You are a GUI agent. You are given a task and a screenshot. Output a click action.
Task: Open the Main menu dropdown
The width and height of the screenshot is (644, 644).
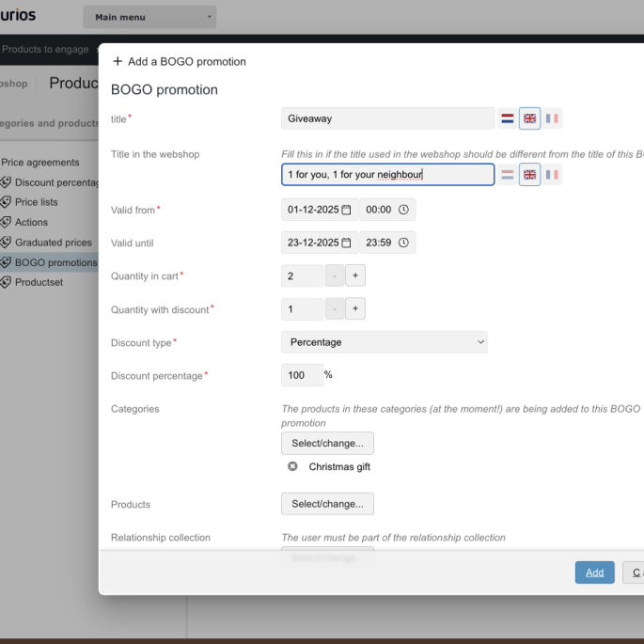tap(149, 17)
